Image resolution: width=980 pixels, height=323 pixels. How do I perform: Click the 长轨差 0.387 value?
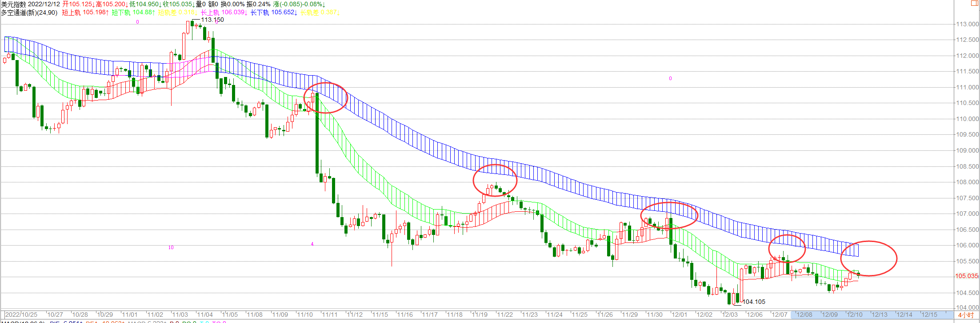pyautogui.click(x=320, y=12)
